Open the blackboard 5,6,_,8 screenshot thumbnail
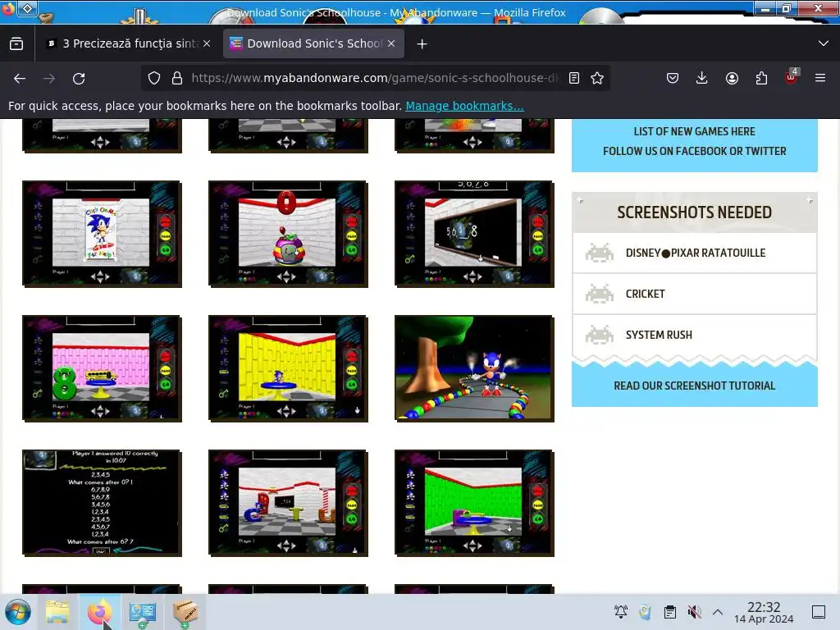Viewport: 840px width, 630px height. tap(474, 234)
